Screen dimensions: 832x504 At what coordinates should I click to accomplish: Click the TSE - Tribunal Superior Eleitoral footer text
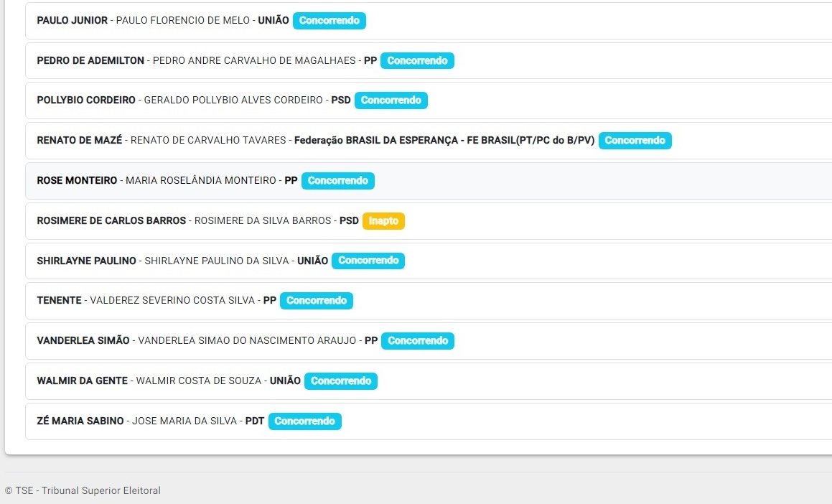[83, 491]
